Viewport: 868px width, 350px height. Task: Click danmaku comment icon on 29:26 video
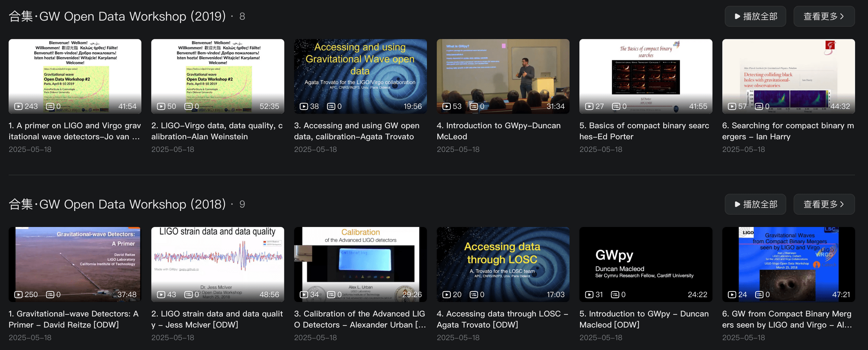pyautogui.click(x=331, y=295)
